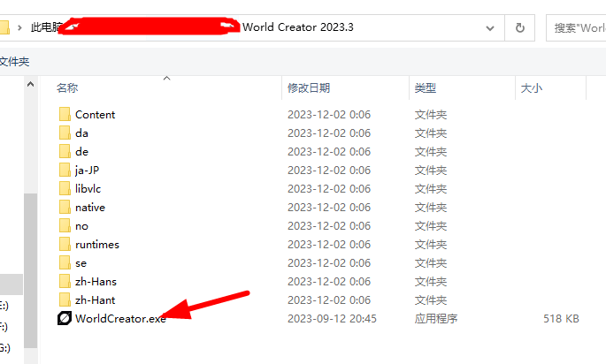Screen dimensions: 606x364
Task: Select the ja-JP folder icon
Action: [x=65, y=171]
